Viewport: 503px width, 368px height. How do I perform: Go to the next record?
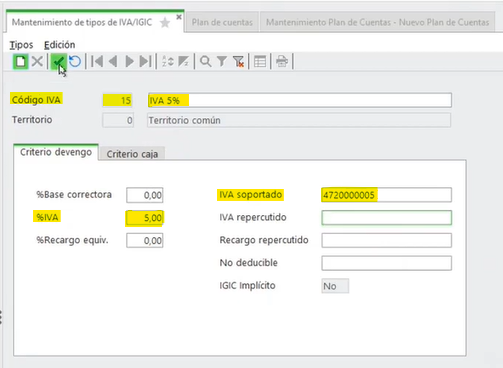coord(129,61)
